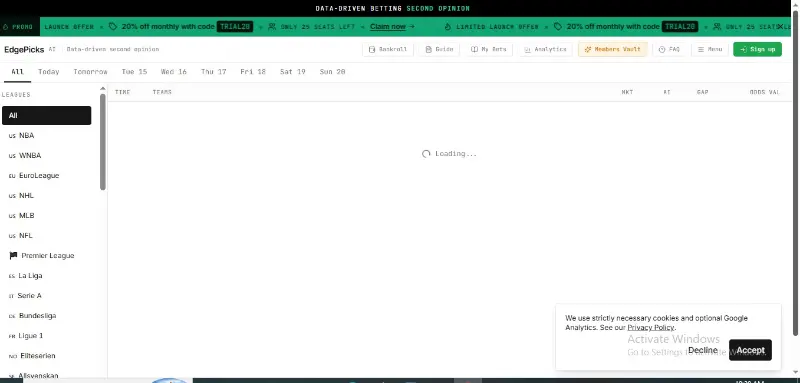
Task: Select the Tue 15 tab
Action: click(x=134, y=72)
